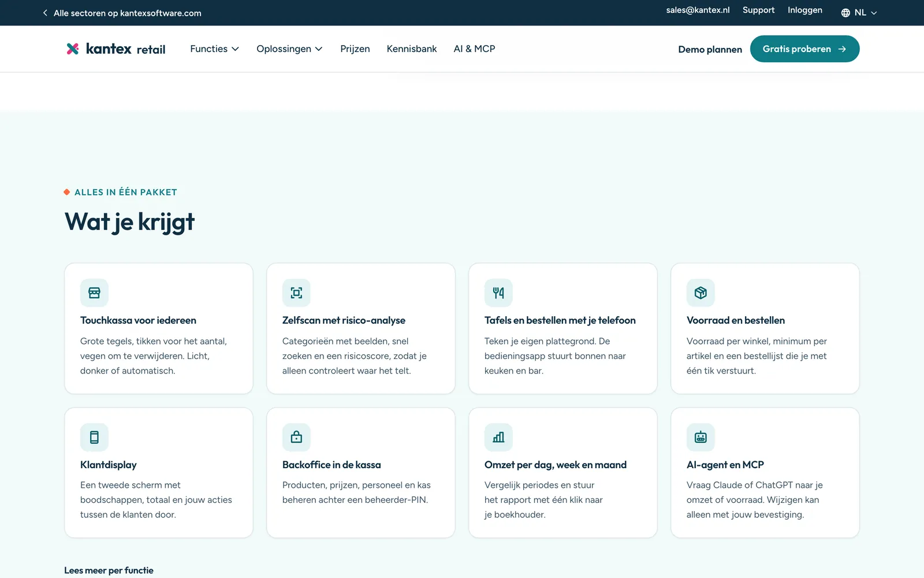Click the phone icon in Klantdisplay card
924x578 pixels.
pyautogui.click(x=94, y=438)
